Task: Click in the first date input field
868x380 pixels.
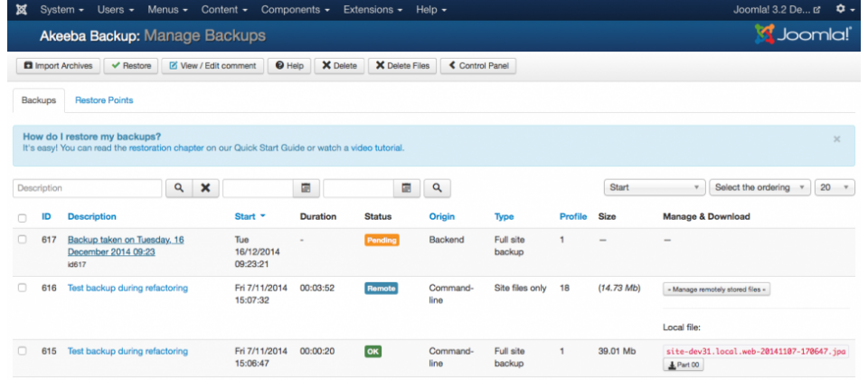Action: (258, 188)
